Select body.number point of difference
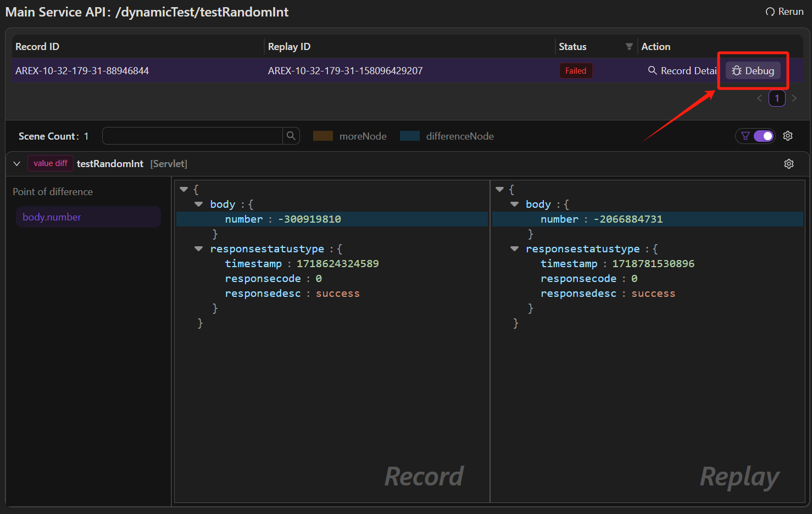The height and width of the screenshot is (514, 812). click(88, 217)
